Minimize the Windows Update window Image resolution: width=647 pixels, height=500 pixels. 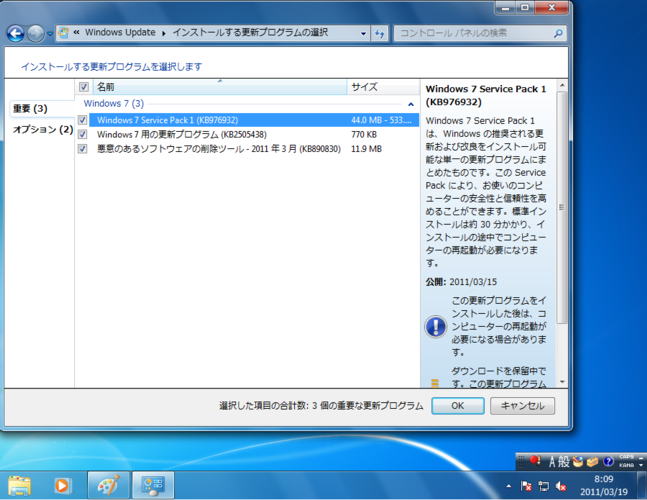pos(506,8)
